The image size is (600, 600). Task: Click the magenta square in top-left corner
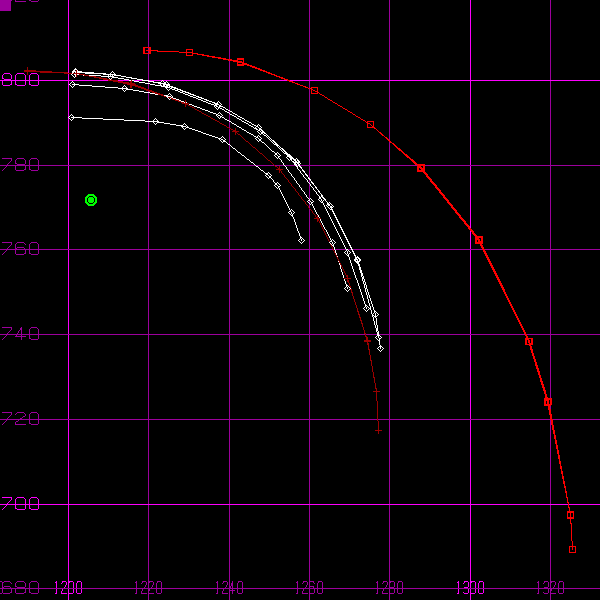click(5, 5)
